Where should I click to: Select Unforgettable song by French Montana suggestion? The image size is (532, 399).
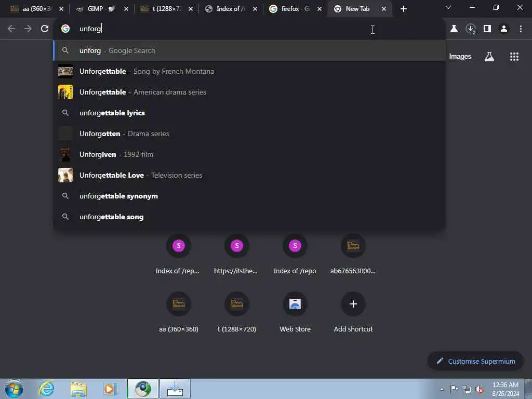249,71
